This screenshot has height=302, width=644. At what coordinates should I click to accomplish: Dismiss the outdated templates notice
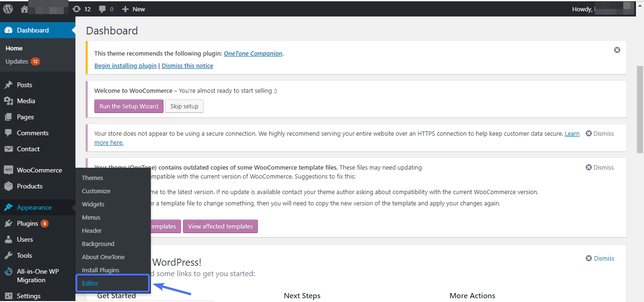click(x=600, y=167)
